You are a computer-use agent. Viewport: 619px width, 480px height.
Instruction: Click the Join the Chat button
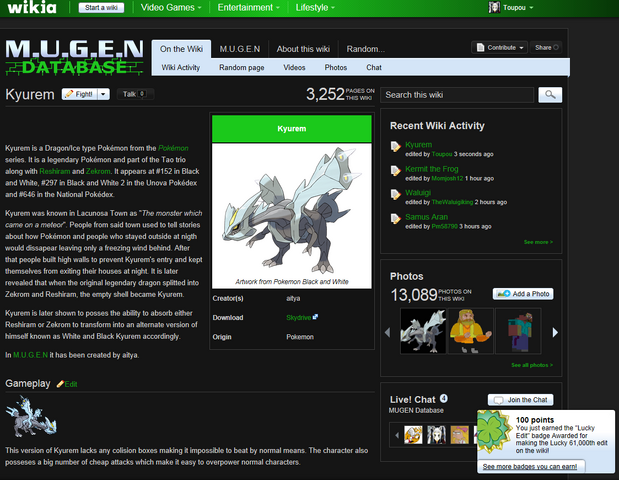point(520,400)
